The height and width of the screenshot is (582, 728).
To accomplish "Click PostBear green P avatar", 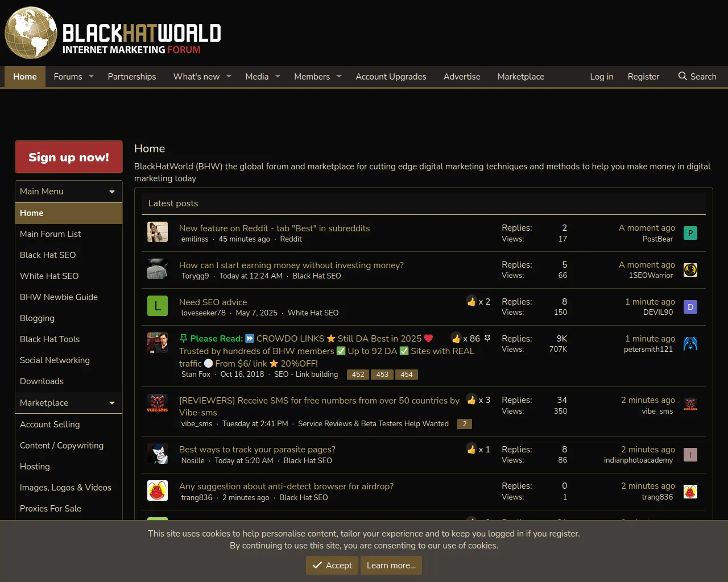I will [x=690, y=233].
